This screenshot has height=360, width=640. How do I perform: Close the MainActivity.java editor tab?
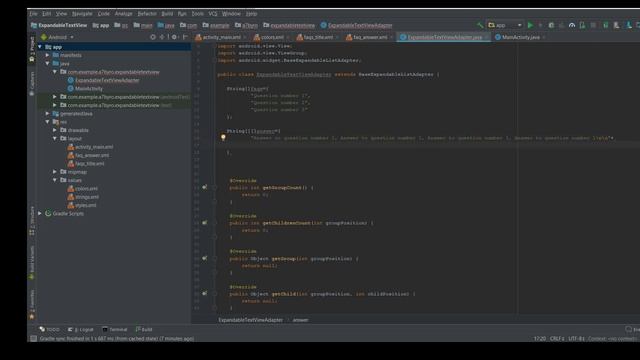click(544, 37)
